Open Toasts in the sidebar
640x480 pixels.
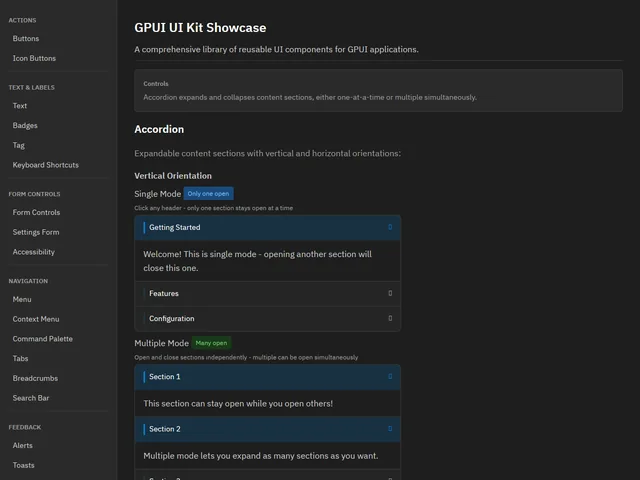pos(23,465)
